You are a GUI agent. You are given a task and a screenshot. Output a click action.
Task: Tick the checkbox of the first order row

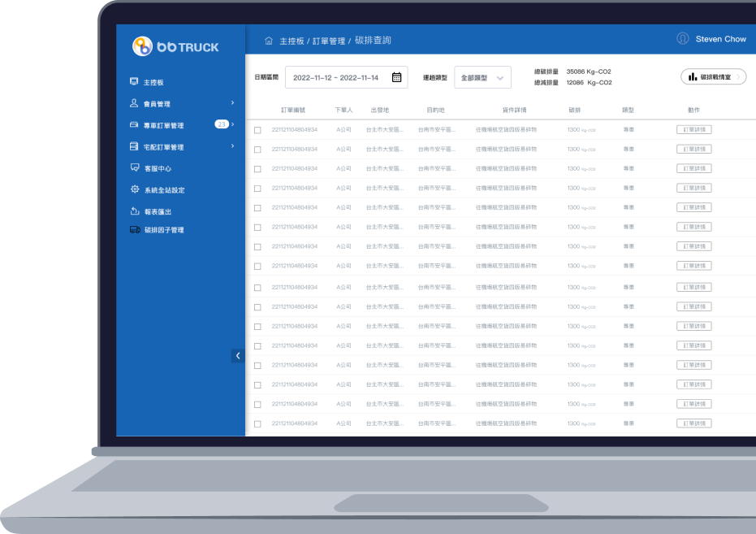coord(257,130)
